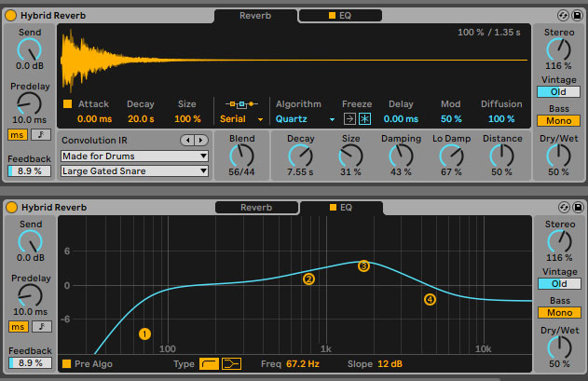This screenshot has height=381, width=588.
Task: Toggle Bass Mono in the upper device
Action: coord(558,120)
